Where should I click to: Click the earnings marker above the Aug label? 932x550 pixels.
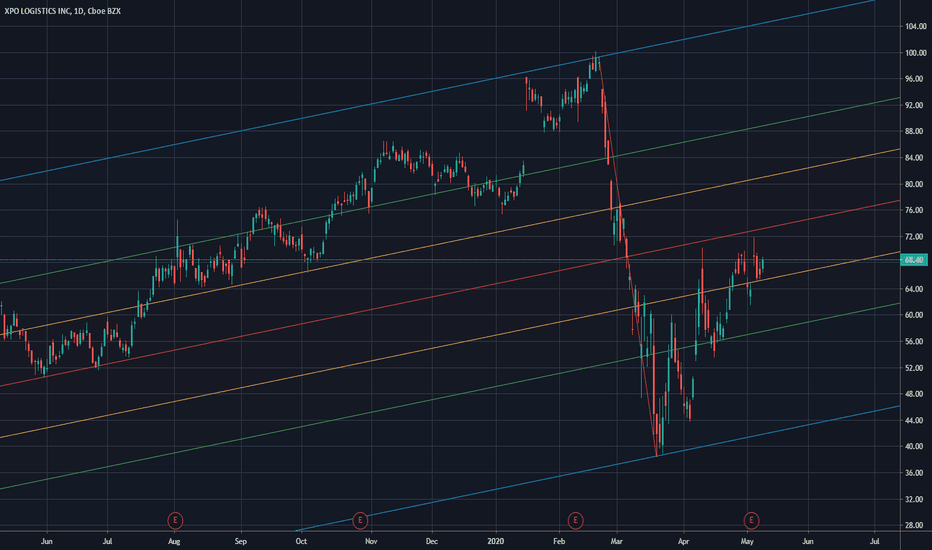coord(175,521)
